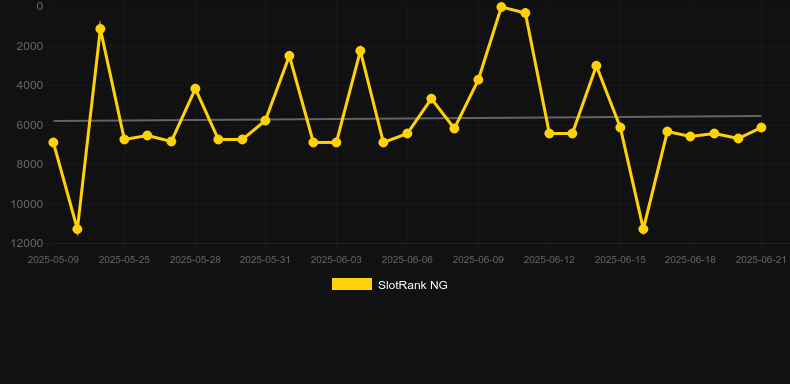Select the data point for 2025-05-09
This screenshot has height=384, width=790.
tap(53, 143)
